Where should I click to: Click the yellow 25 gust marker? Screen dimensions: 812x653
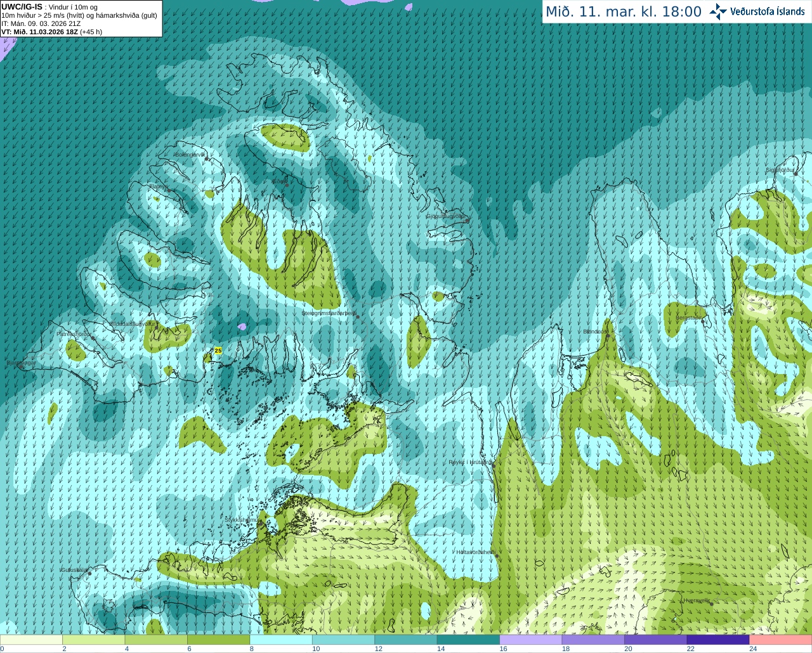[x=218, y=351]
